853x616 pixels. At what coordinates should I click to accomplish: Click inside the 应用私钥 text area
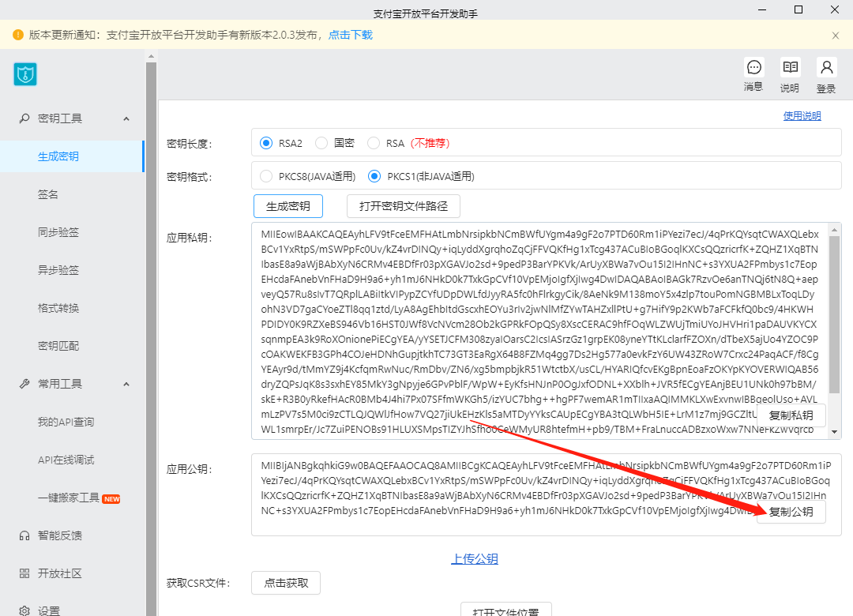click(x=539, y=331)
